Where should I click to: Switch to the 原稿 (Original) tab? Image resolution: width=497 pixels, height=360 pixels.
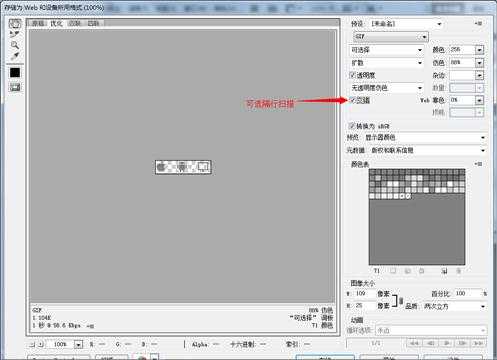[x=38, y=23]
